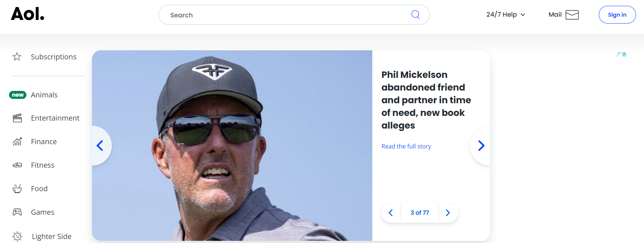Open the Read the full story link
The height and width of the screenshot is (243, 644).
click(x=406, y=146)
